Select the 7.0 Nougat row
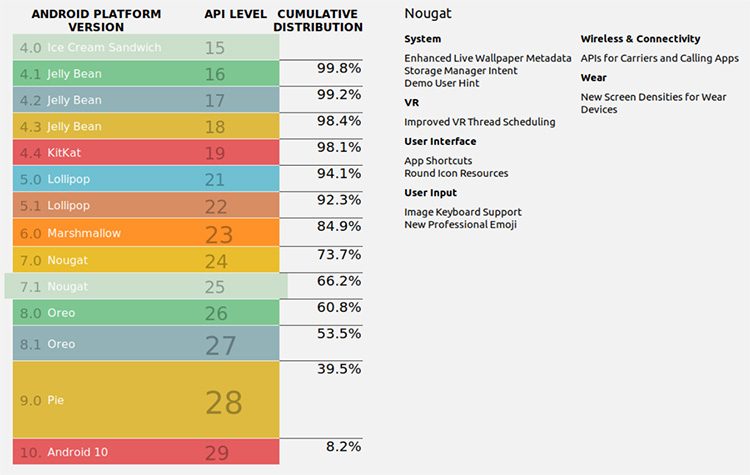Image resolution: width=750 pixels, height=475 pixels. point(146,260)
